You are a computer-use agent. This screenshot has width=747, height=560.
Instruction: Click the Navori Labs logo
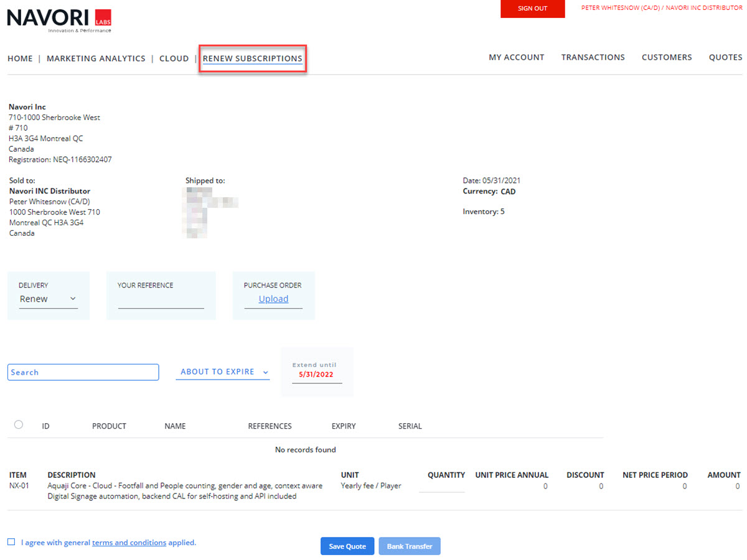(x=59, y=20)
